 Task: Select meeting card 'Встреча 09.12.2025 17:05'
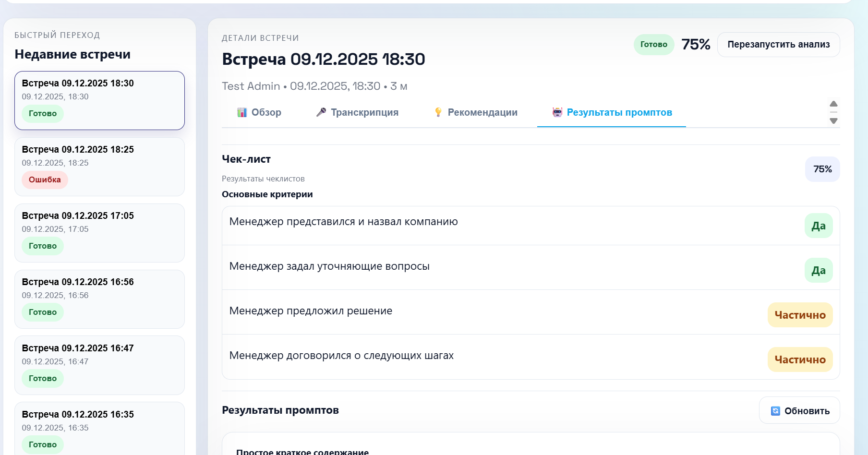pyautogui.click(x=99, y=232)
